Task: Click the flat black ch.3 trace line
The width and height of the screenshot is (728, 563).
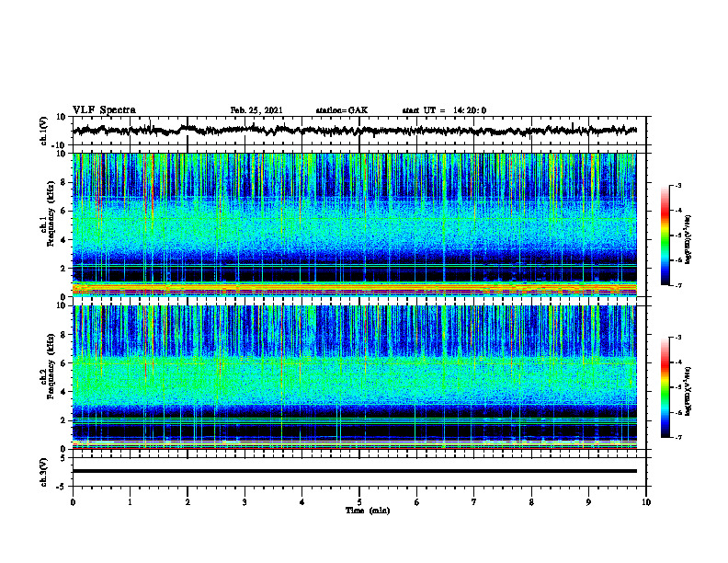Action: click(355, 471)
